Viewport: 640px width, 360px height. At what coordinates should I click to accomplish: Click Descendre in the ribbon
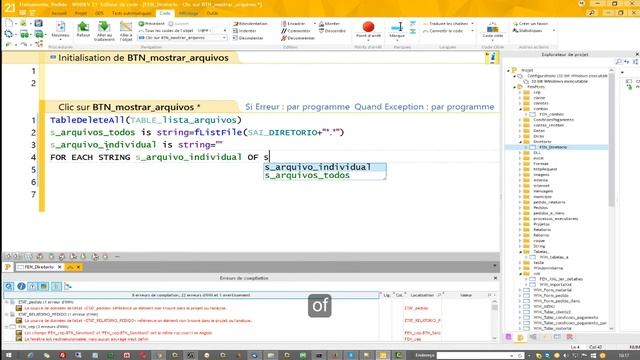pyautogui.click(x=332, y=31)
